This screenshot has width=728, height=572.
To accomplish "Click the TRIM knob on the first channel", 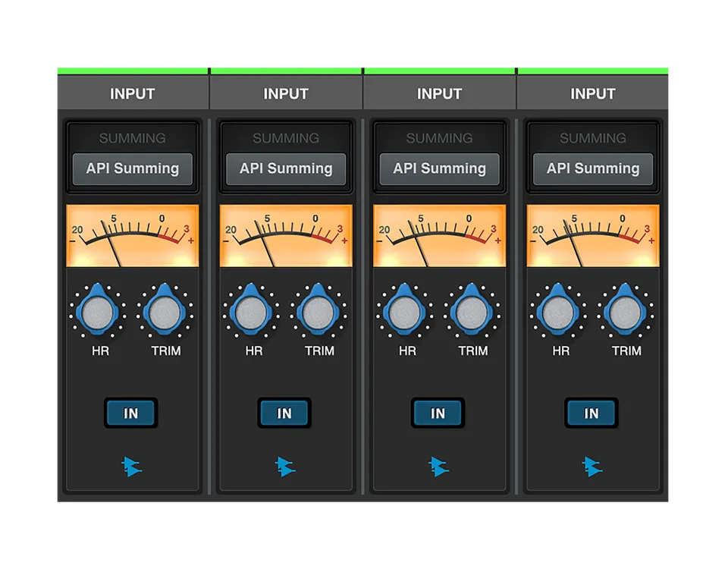I will [x=165, y=310].
